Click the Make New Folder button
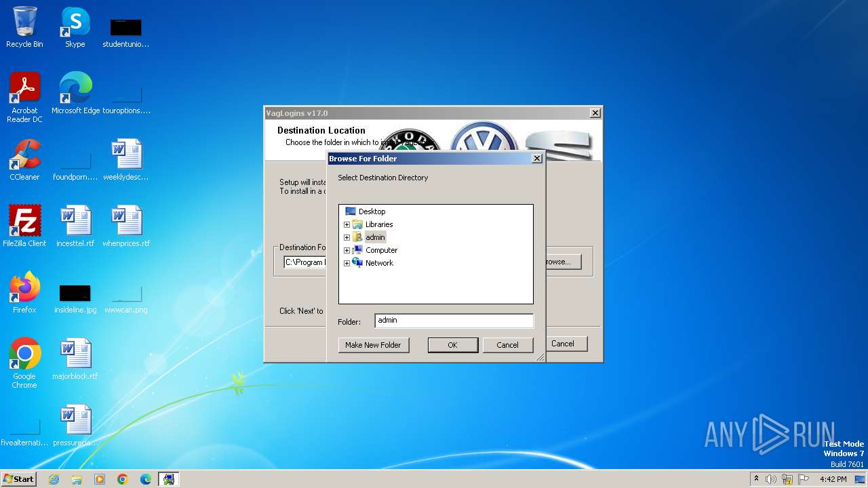Viewport: 868px width, 488px height. (373, 345)
